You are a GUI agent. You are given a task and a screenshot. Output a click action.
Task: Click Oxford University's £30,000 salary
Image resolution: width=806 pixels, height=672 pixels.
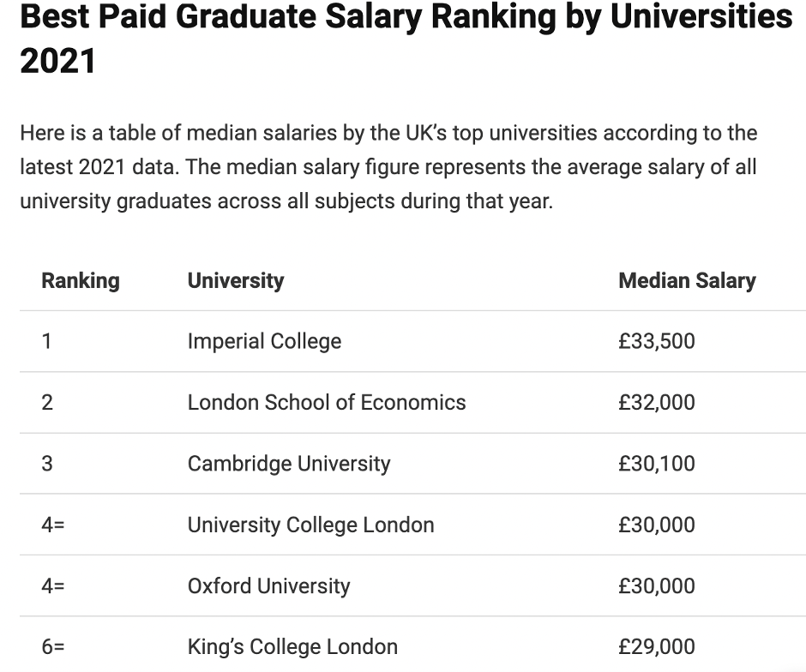click(657, 585)
